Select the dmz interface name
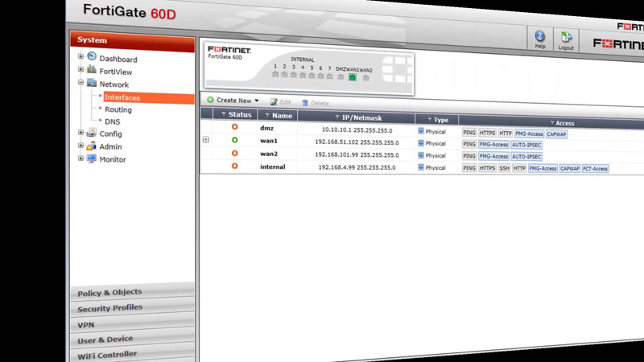 pyautogui.click(x=266, y=128)
